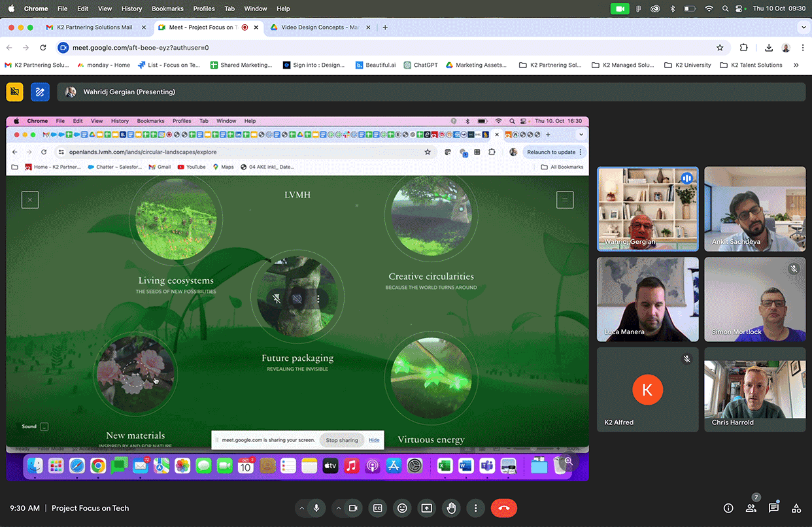The width and height of the screenshot is (812, 527).
Task: Open the Window menu
Action: (x=256, y=8)
